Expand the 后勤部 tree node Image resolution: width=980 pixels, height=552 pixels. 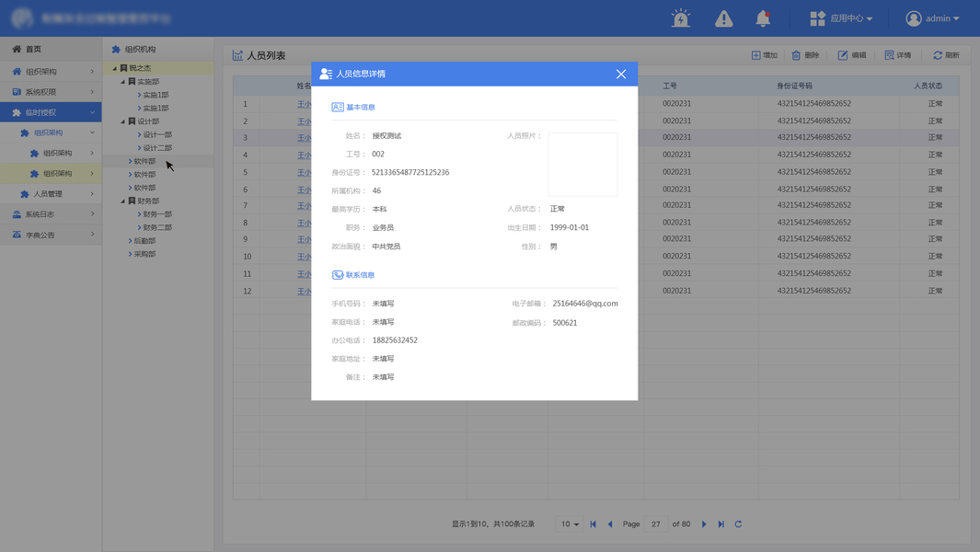[x=130, y=241]
